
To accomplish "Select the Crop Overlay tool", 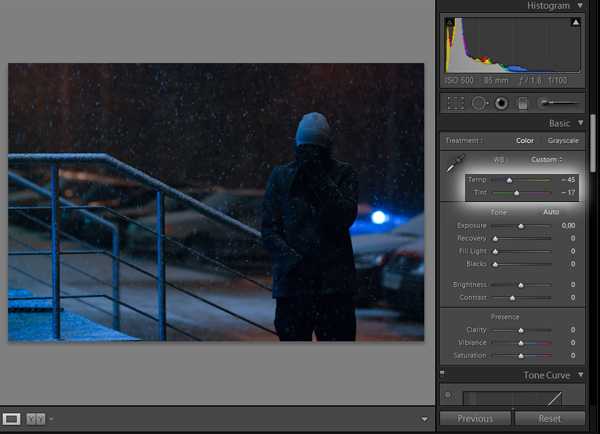I will click(456, 103).
